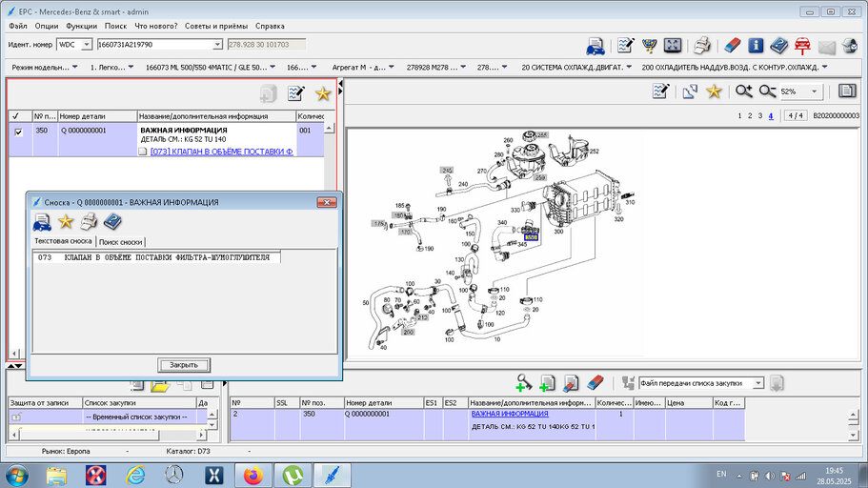The image size is (868, 488).
Task: Click the blue info icon in toolbar
Action: 755,46
